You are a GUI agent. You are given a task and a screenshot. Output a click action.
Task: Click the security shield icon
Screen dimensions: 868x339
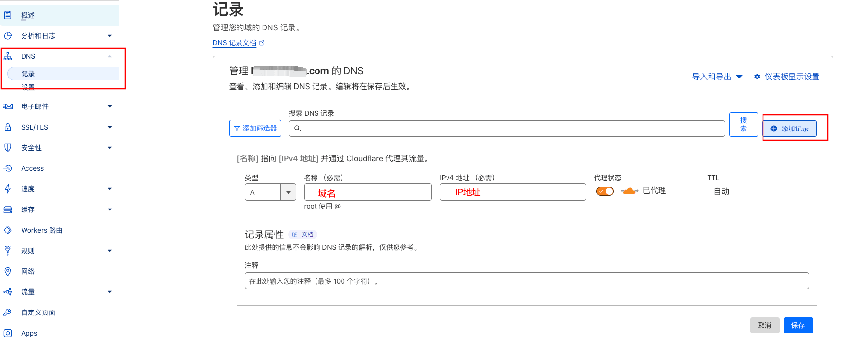tap(8, 148)
